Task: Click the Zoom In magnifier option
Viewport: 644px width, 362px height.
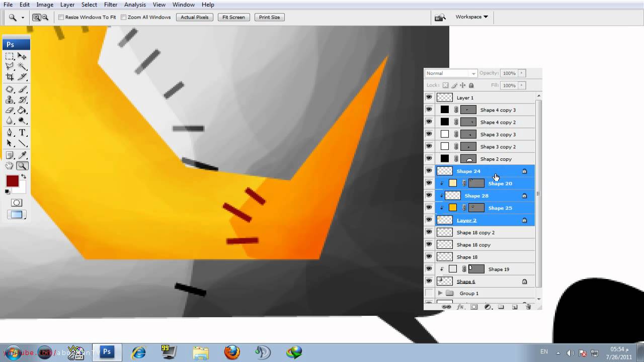Action: pos(37,17)
